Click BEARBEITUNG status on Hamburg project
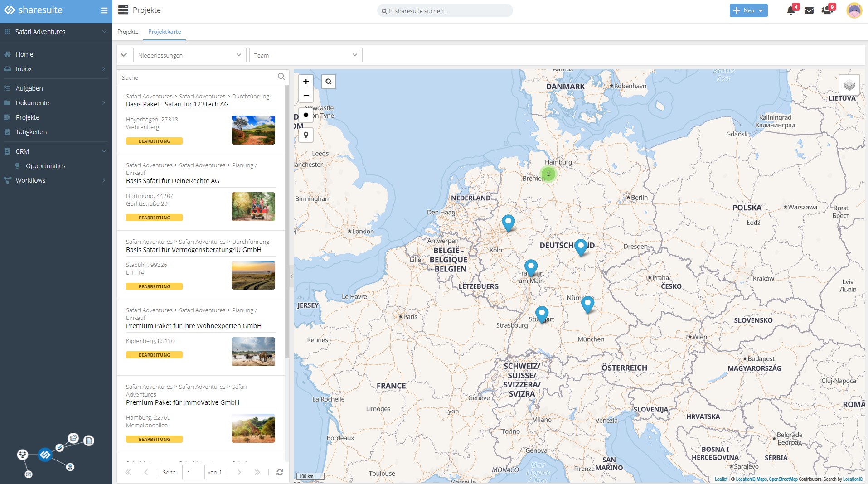Image resolution: width=868 pixels, height=484 pixels. point(154,439)
